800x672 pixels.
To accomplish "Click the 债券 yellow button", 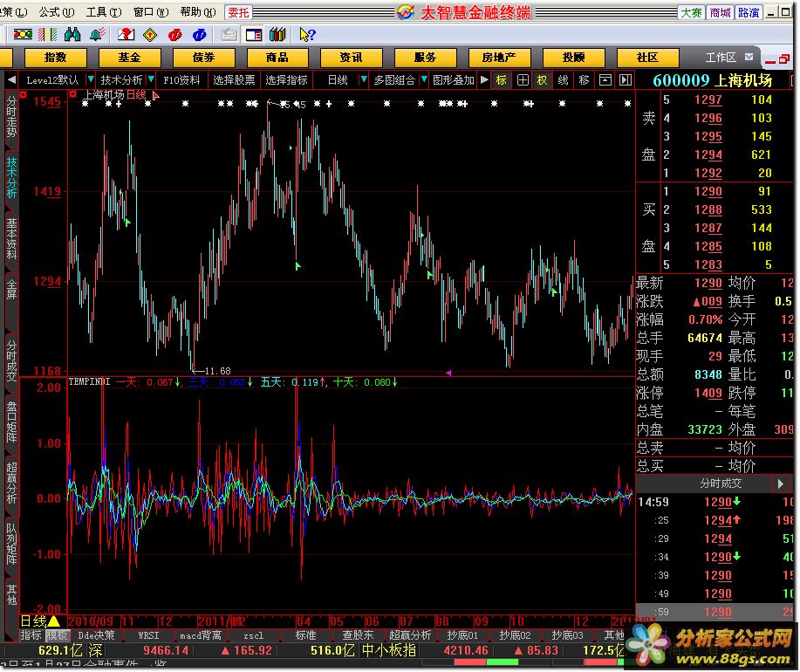I will tap(203, 57).
